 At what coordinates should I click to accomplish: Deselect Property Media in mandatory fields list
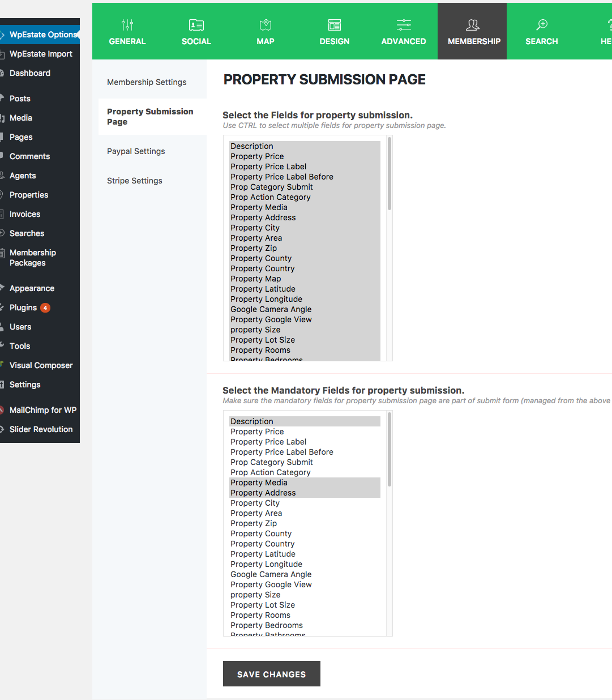[259, 483]
